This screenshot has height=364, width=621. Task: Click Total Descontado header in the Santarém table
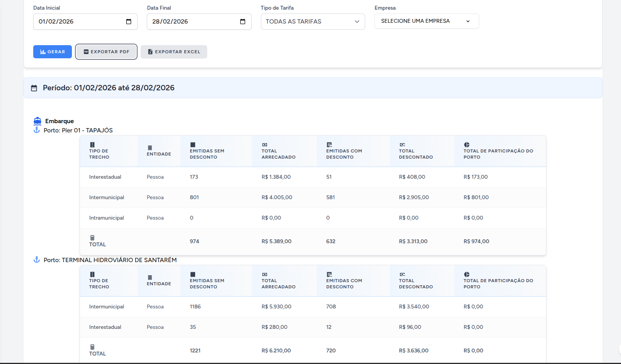(x=416, y=284)
